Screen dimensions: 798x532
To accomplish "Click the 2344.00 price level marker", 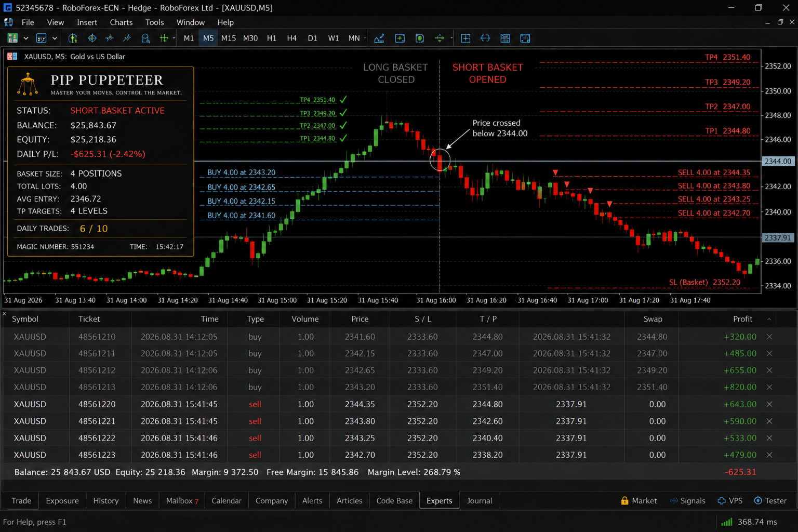I will [x=778, y=161].
